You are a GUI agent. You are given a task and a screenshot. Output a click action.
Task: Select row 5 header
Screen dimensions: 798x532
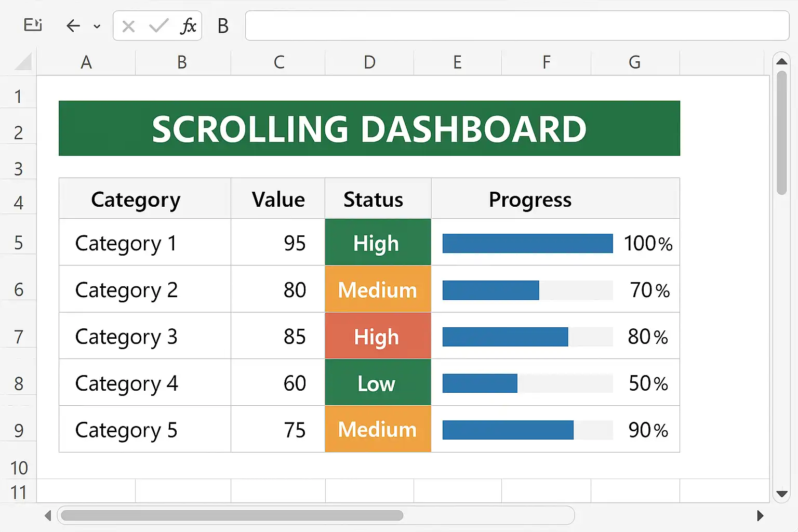(x=18, y=243)
